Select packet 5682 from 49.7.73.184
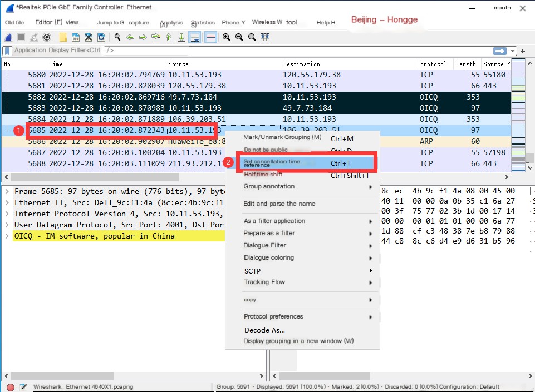The height and width of the screenshot is (392, 535). point(256,97)
